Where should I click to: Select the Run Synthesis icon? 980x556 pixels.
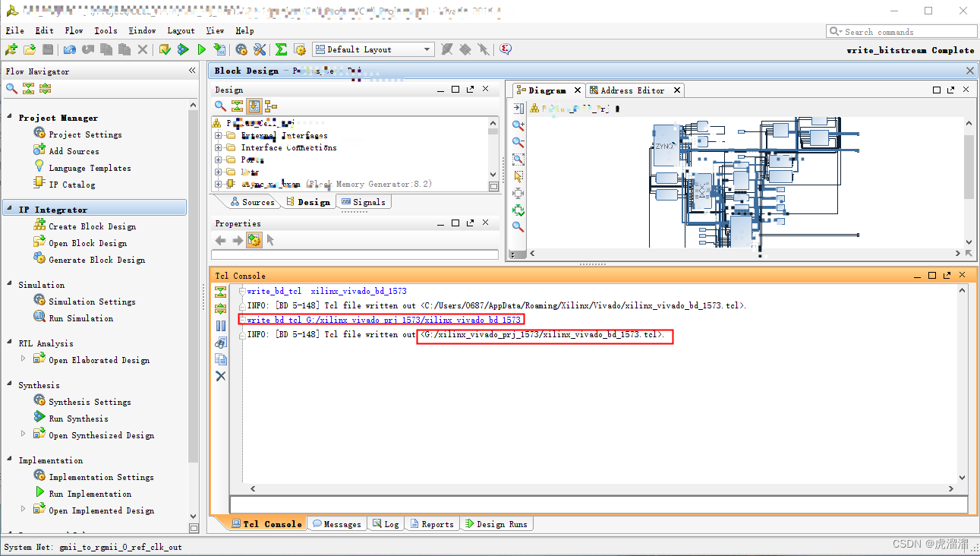click(39, 418)
